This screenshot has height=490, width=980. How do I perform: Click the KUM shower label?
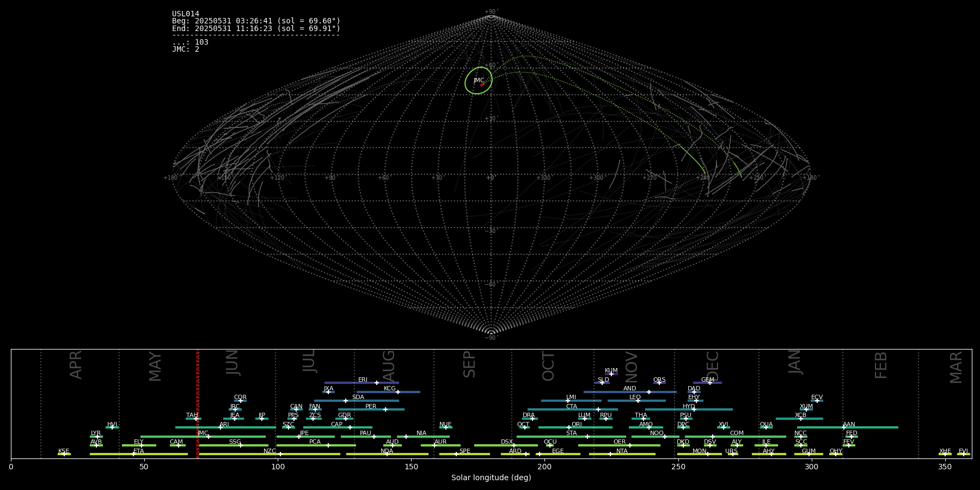point(611,371)
